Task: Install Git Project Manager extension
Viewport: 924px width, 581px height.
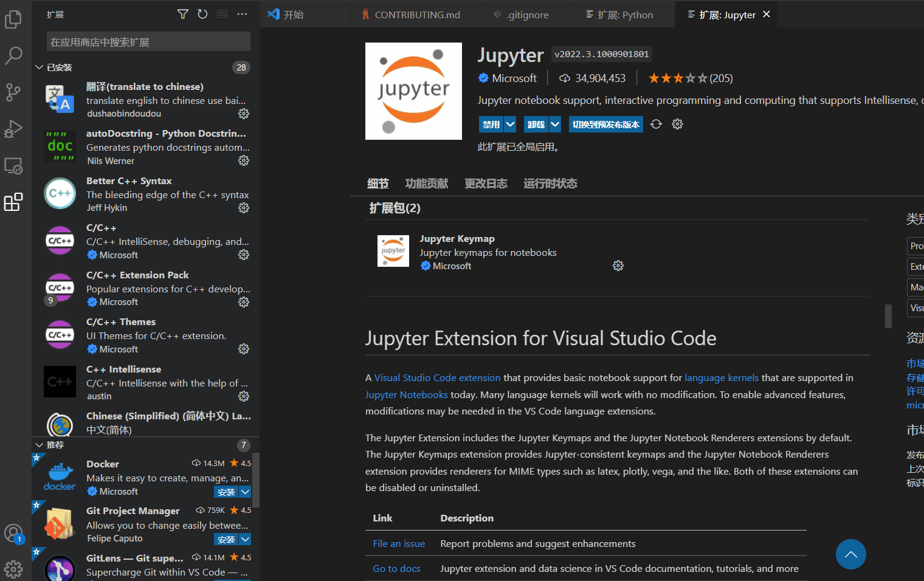Action: coord(226,539)
